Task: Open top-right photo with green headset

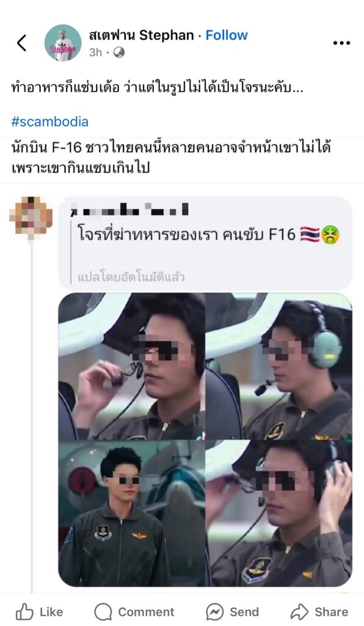Action: [x=278, y=366]
